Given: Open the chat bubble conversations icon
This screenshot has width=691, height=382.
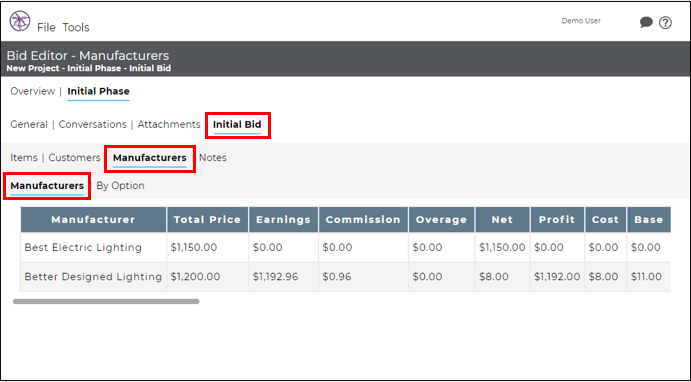Looking at the screenshot, I should click(646, 22).
